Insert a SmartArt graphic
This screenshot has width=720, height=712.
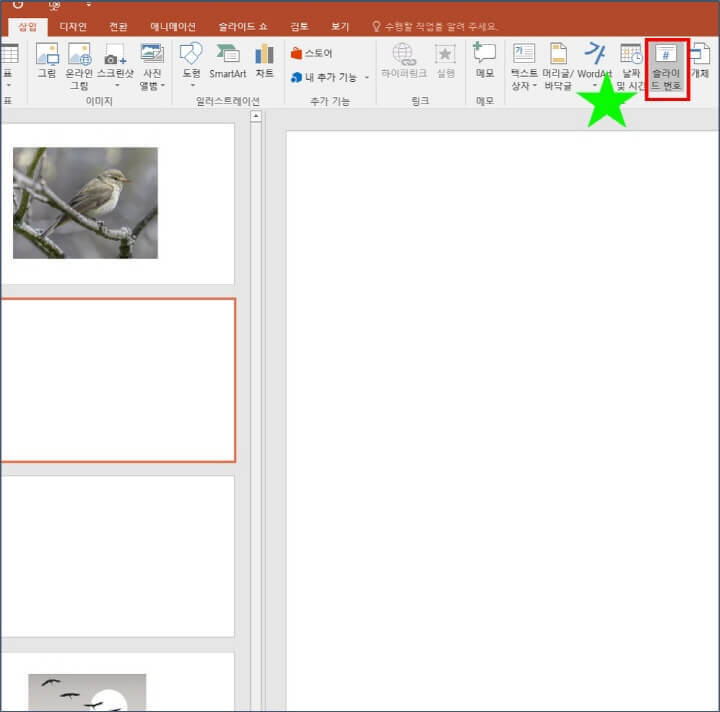pyautogui.click(x=228, y=61)
